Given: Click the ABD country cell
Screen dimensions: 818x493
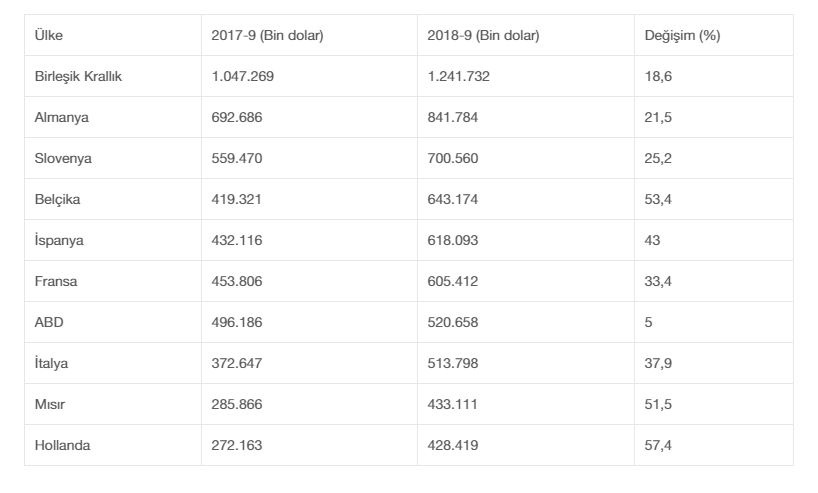Looking at the screenshot, I should coord(48,322).
